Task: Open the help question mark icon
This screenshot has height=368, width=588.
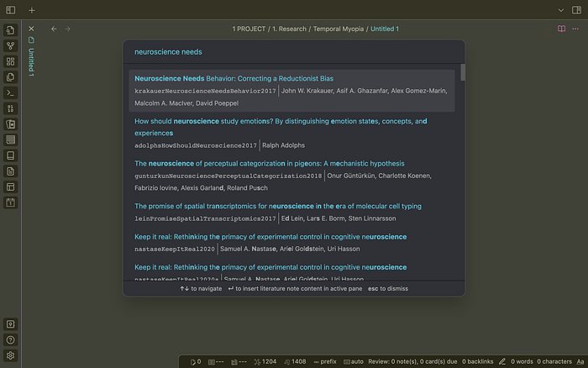Action: point(10,339)
